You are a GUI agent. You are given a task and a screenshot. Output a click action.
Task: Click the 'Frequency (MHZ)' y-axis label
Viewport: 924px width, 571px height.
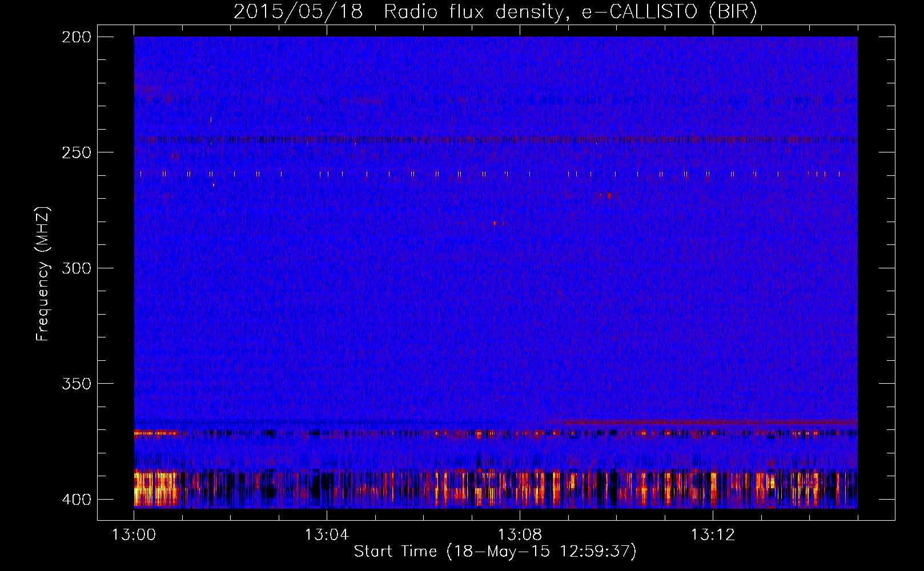pyautogui.click(x=43, y=274)
